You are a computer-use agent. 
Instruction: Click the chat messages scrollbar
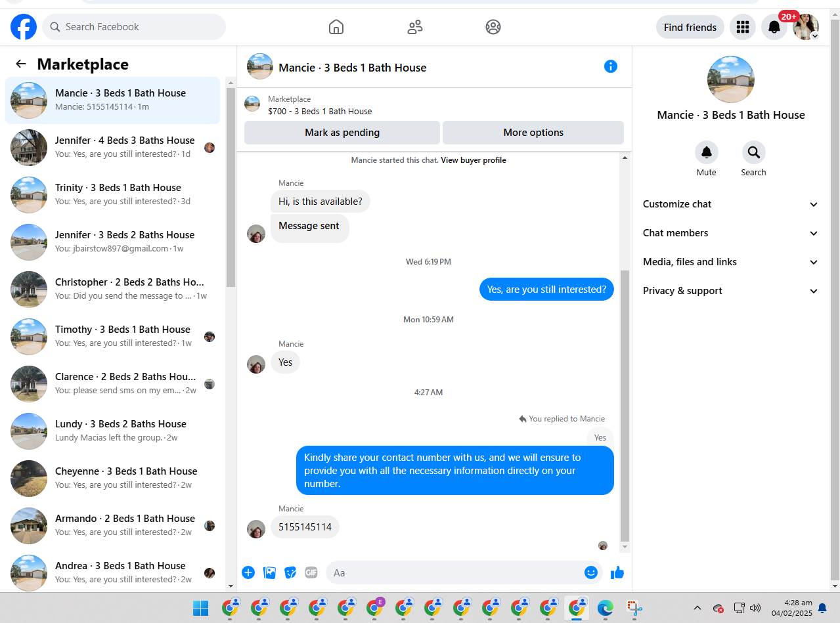(625, 406)
